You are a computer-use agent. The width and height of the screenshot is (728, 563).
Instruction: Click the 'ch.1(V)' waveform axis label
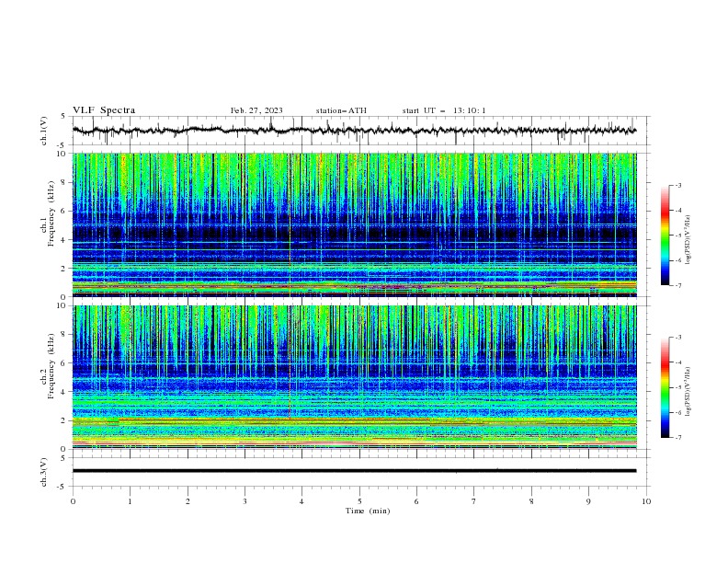click(44, 131)
